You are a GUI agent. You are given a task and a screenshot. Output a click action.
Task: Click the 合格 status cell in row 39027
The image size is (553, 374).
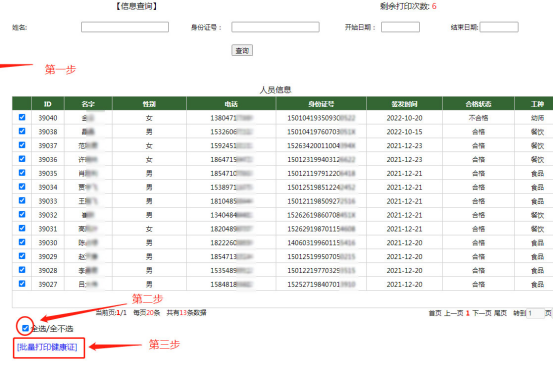click(x=478, y=284)
